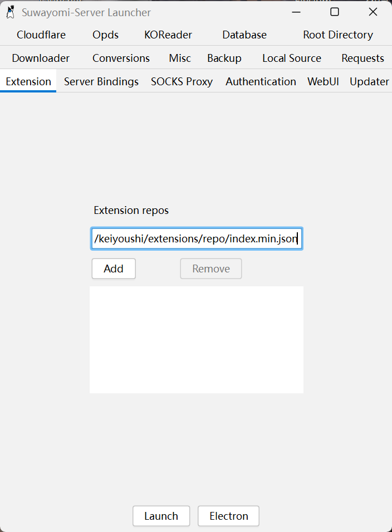The width and height of the screenshot is (392, 532).
Task: Open the Cloudflare tab
Action: click(41, 35)
